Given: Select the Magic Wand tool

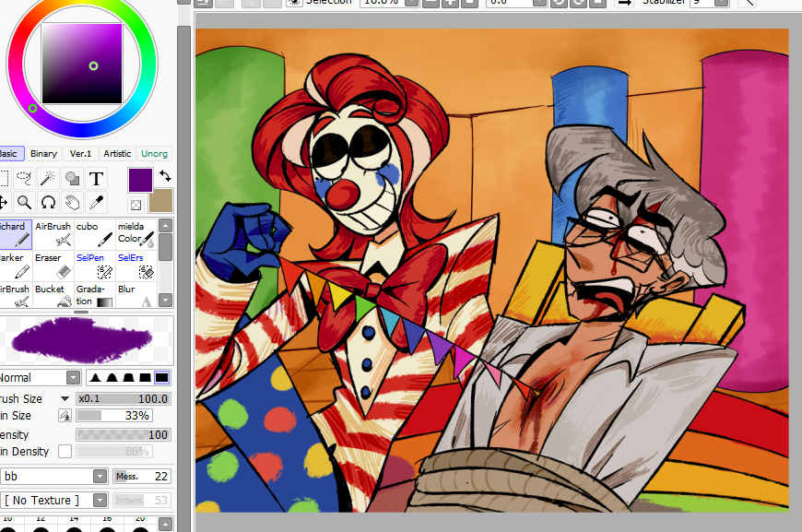Looking at the screenshot, I should click(x=48, y=178).
